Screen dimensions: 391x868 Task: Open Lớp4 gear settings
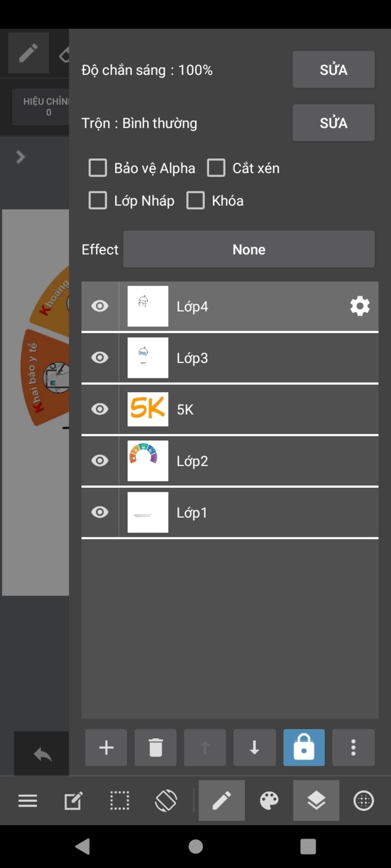click(x=360, y=306)
